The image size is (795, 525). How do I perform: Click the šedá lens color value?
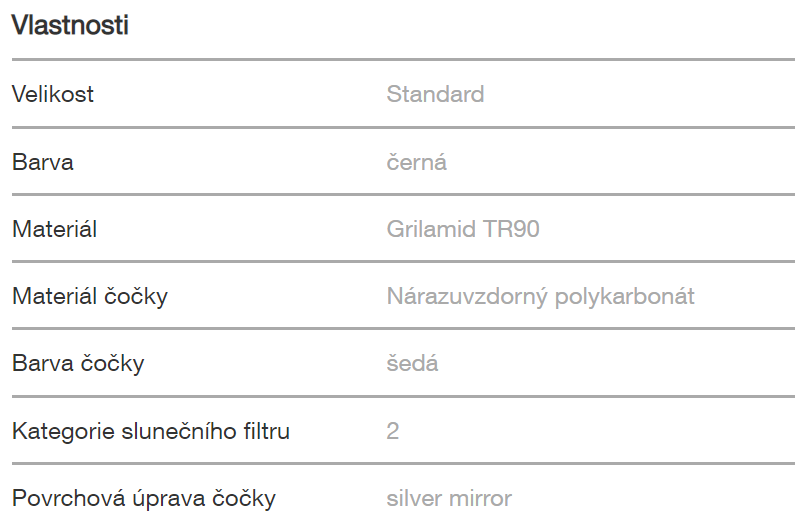click(412, 364)
